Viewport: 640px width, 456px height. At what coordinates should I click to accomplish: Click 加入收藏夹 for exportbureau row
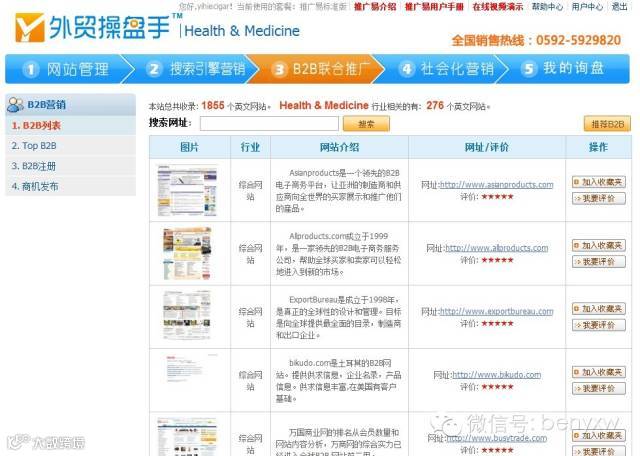pyautogui.click(x=599, y=309)
